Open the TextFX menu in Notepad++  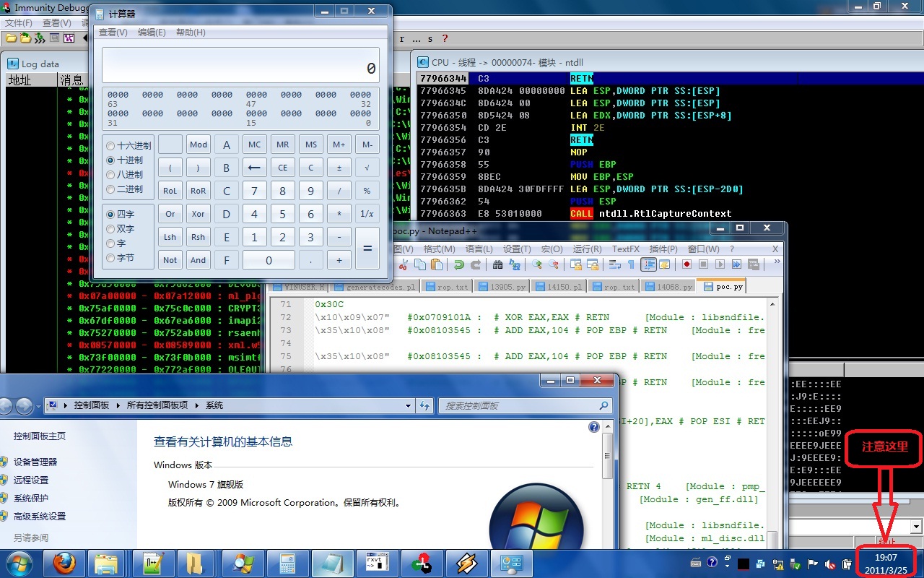coord(626,249)
